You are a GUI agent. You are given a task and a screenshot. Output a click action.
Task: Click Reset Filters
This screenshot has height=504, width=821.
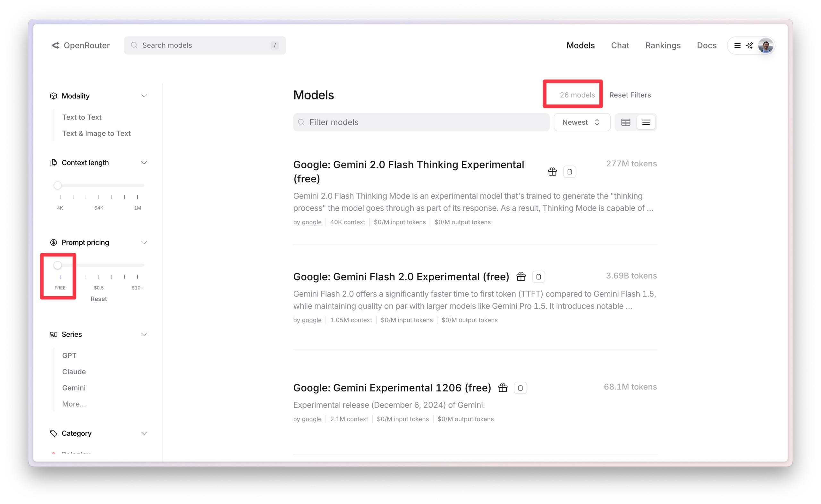630,95
